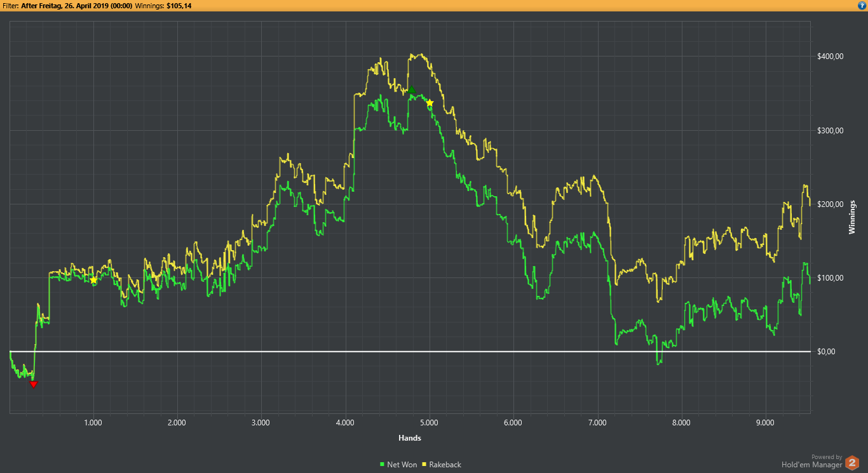The image size is (868, 473).
Task: Click the '$0,00' axis label
Action: click(827, 351)
